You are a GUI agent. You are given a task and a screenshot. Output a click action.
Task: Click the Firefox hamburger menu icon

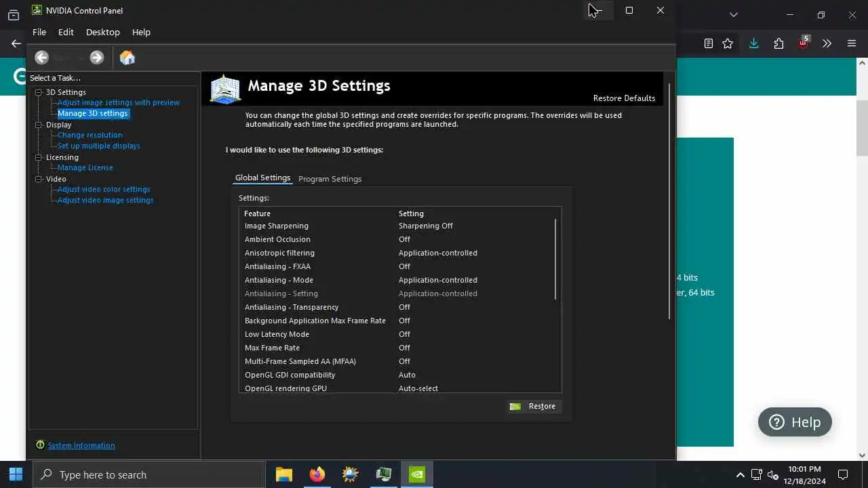pyautogui.click(x=852, y=43)
